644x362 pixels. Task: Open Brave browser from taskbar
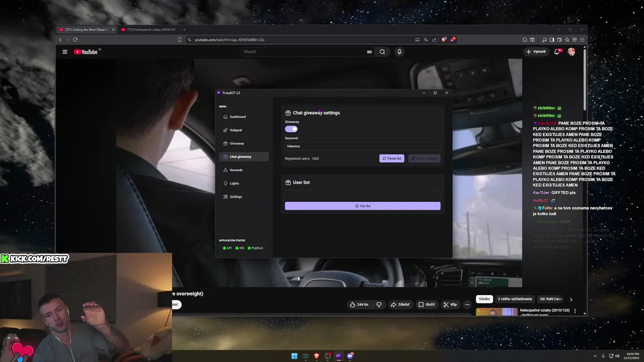tap(316, 356)
